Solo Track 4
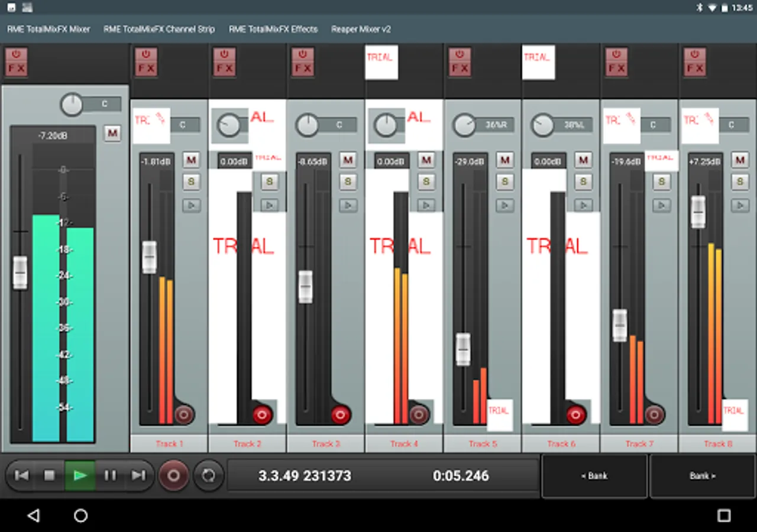The height and width of the screenshot is (532, 757). point(426,182)
